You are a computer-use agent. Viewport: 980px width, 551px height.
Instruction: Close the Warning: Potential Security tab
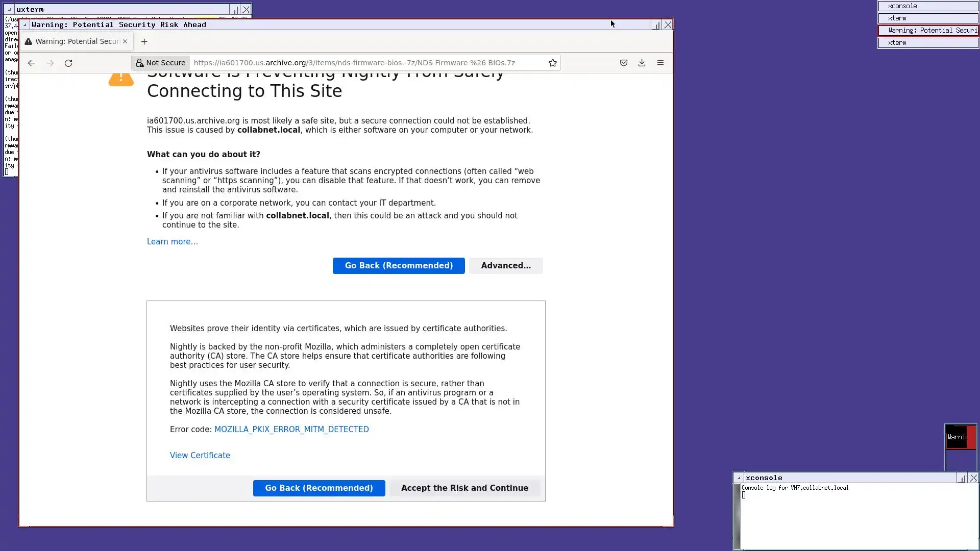[x=125, y=41]
